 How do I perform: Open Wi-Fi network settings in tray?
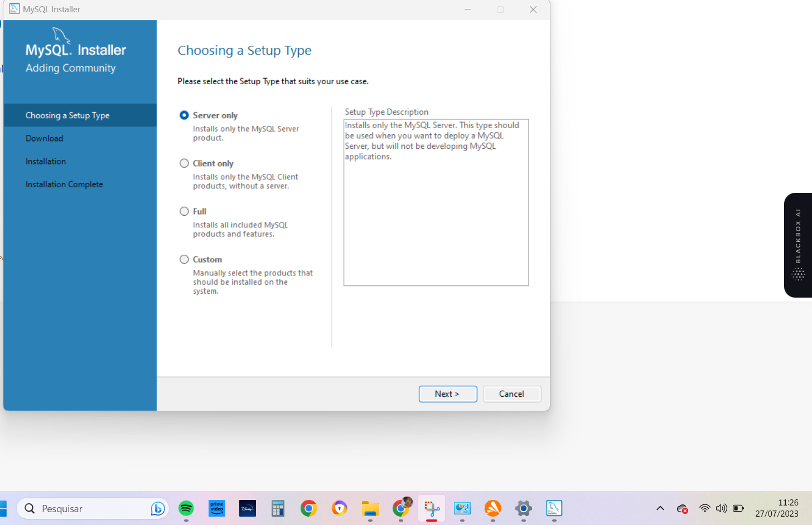(705, 508)
